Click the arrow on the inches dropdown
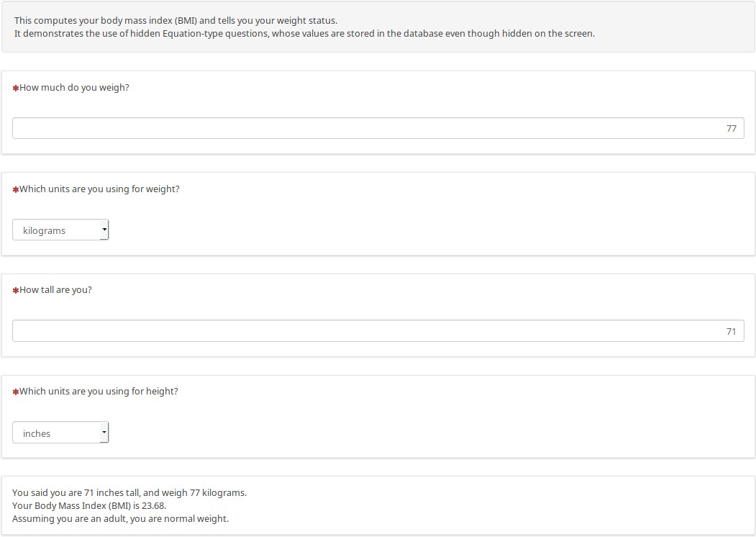756x537 pixels. pos(104,433)
